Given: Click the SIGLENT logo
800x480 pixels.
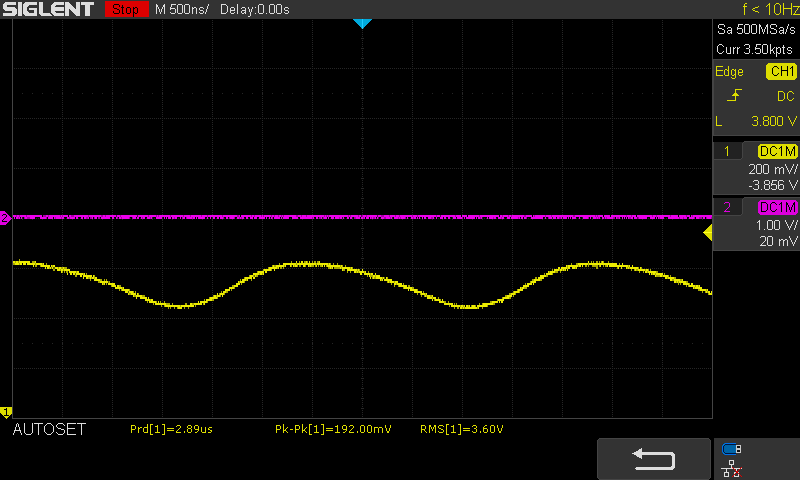Looking at the screenshot, I should click(x=48, y=9).
